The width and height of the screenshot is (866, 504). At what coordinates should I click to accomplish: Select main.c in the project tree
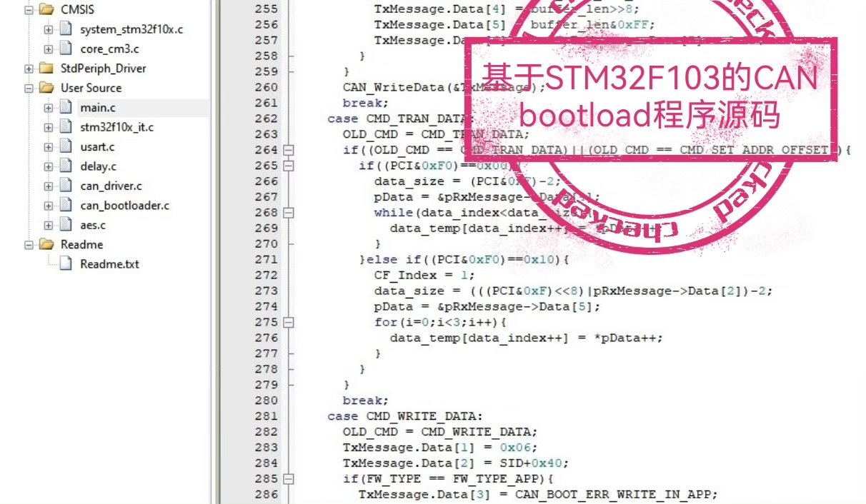click(x=98, y=108)
